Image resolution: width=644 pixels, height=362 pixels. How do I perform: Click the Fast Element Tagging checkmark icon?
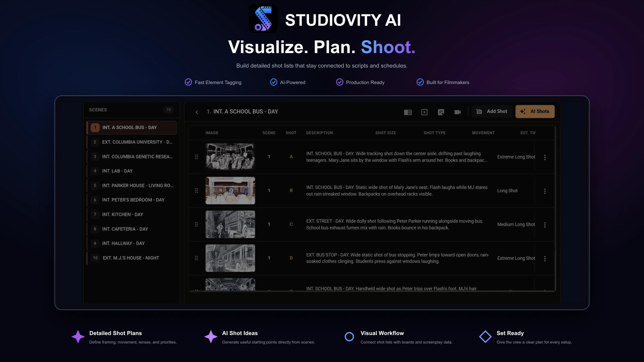188,82
